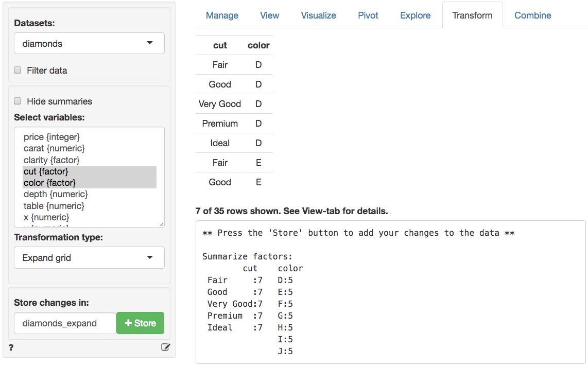The image size is (588, 366).
Task: Open the Explore tab
Action: 416,15
